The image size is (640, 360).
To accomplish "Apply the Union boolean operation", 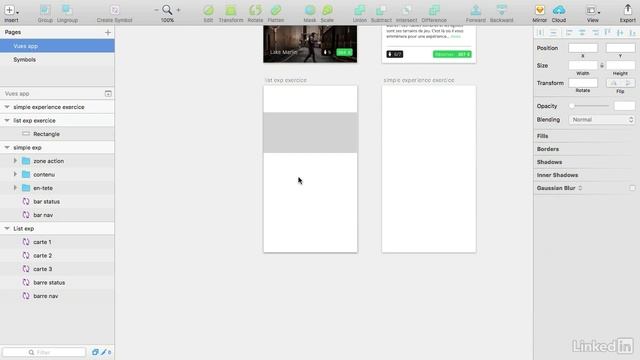I will (x=360, y=10).
